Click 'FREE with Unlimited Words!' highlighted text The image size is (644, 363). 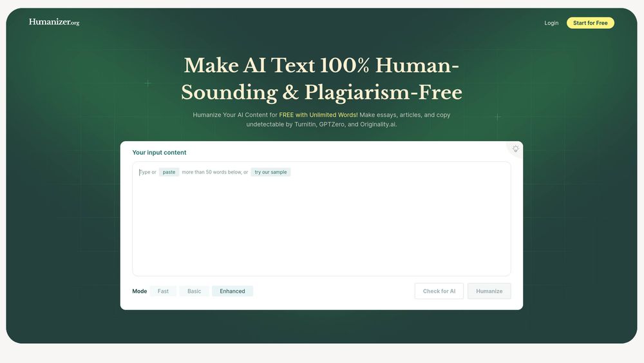(318, 115)
